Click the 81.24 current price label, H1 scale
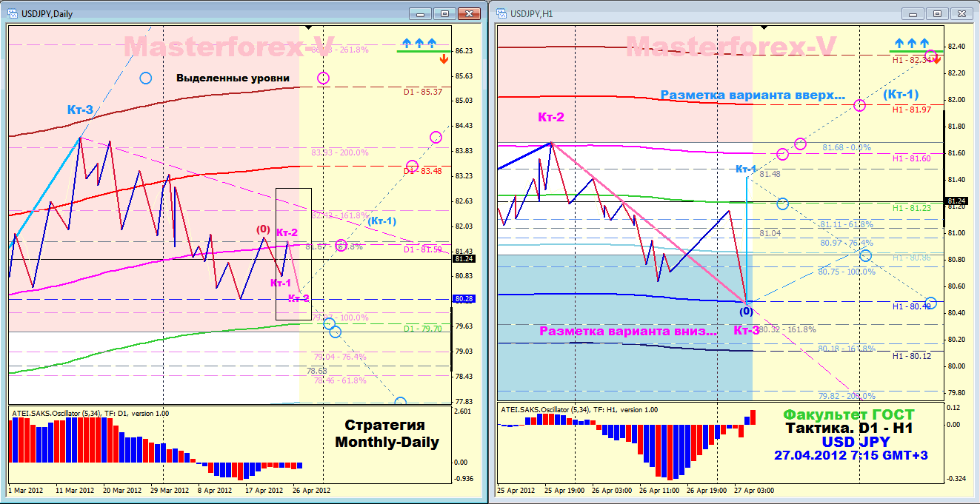Viewport: 980px width, 504px height. (x=957, y=201)
